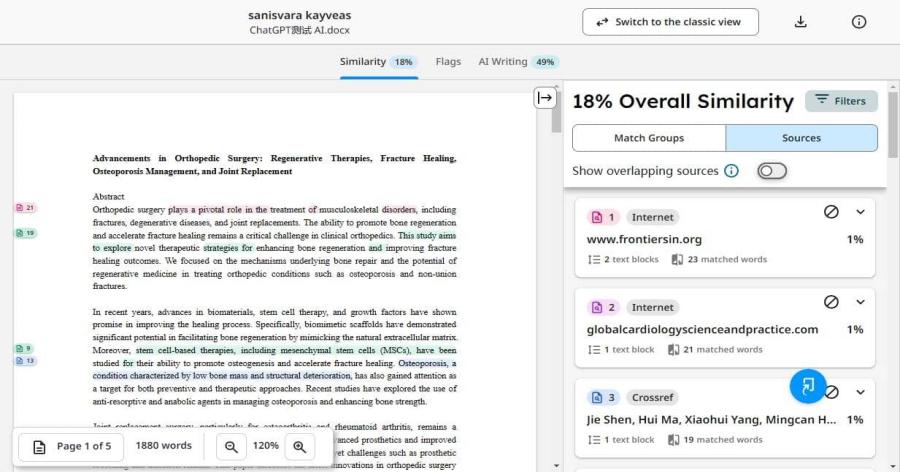Expand source 1 www.frontiersin.org details

point(860,212)
